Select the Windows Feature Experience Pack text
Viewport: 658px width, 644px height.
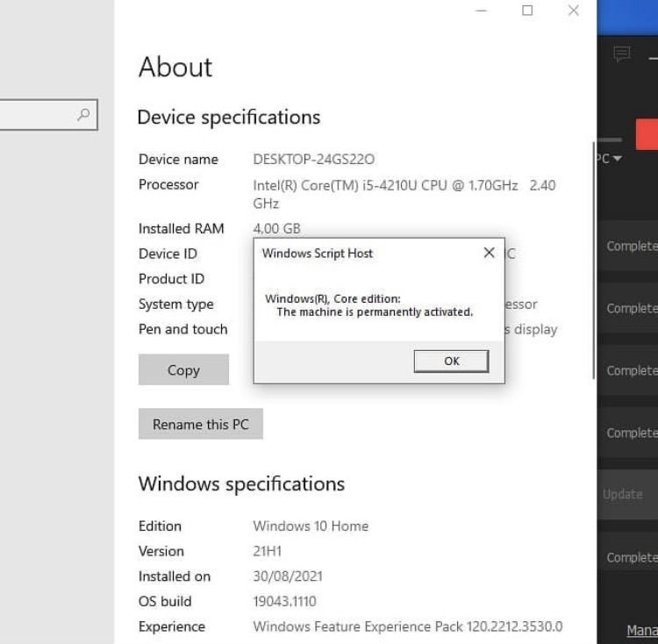point(407,626)
